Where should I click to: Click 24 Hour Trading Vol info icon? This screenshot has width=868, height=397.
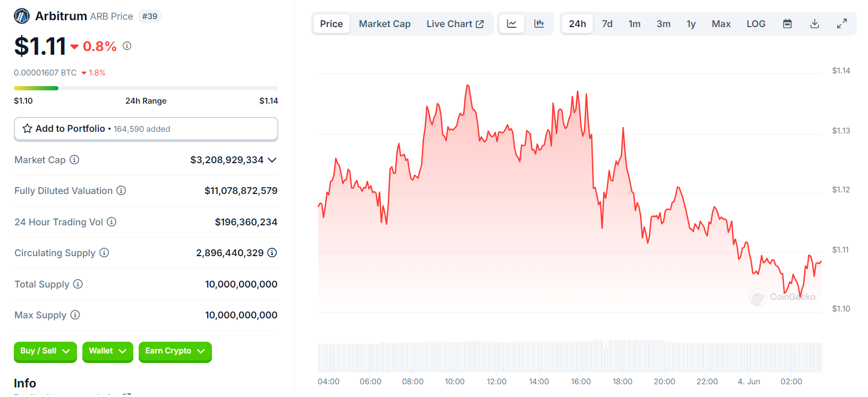(112, 222)
